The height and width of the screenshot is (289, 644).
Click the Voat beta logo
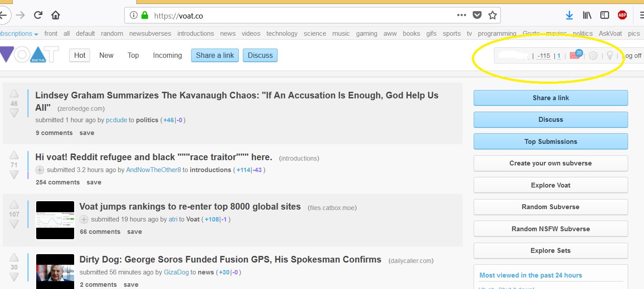[x=29, y=55]
